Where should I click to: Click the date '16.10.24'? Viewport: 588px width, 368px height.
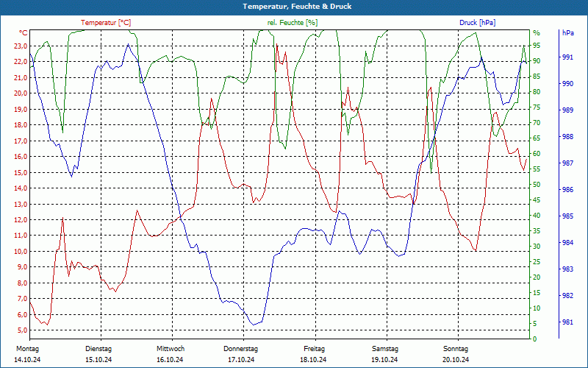[x=170, y=360]
